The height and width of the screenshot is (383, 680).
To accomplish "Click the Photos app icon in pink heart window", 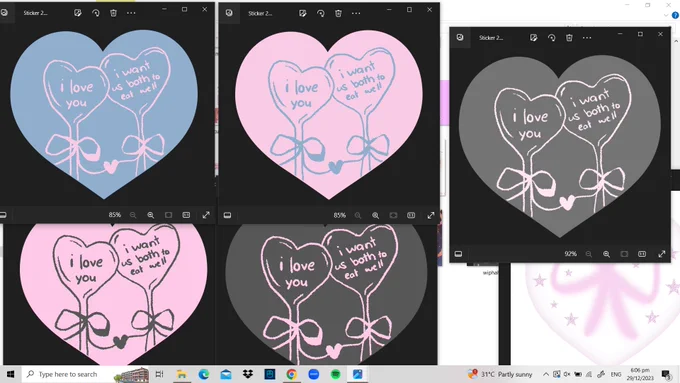I will pyautogui.click(x=229, y=13).
